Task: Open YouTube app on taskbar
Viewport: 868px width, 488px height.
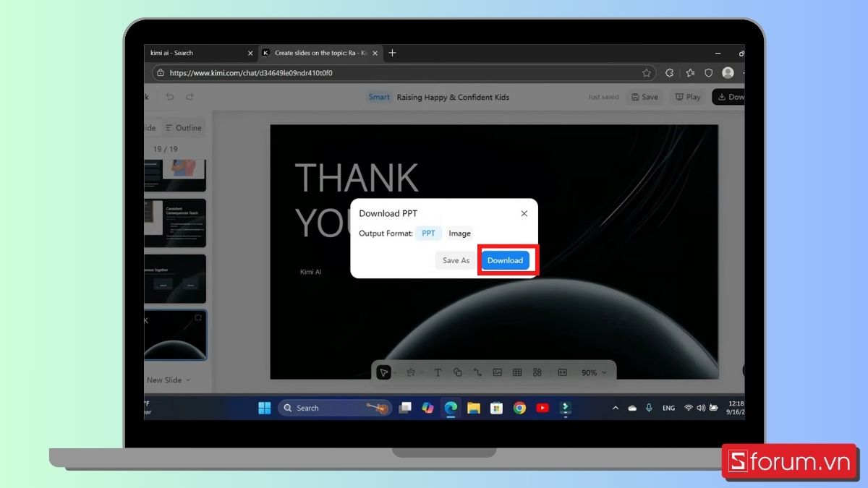Action: pos(542,408)
